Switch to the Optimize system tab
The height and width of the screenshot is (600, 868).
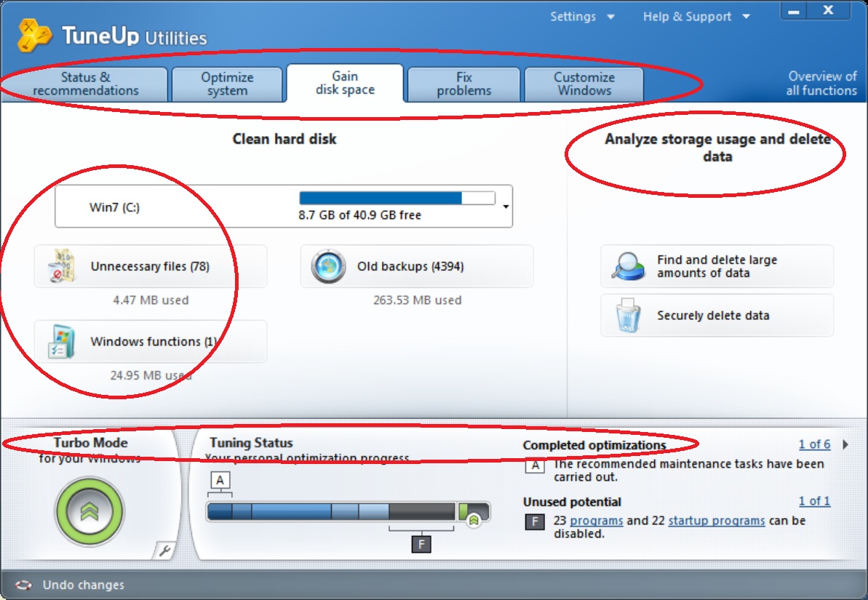(x=228, y=84)
